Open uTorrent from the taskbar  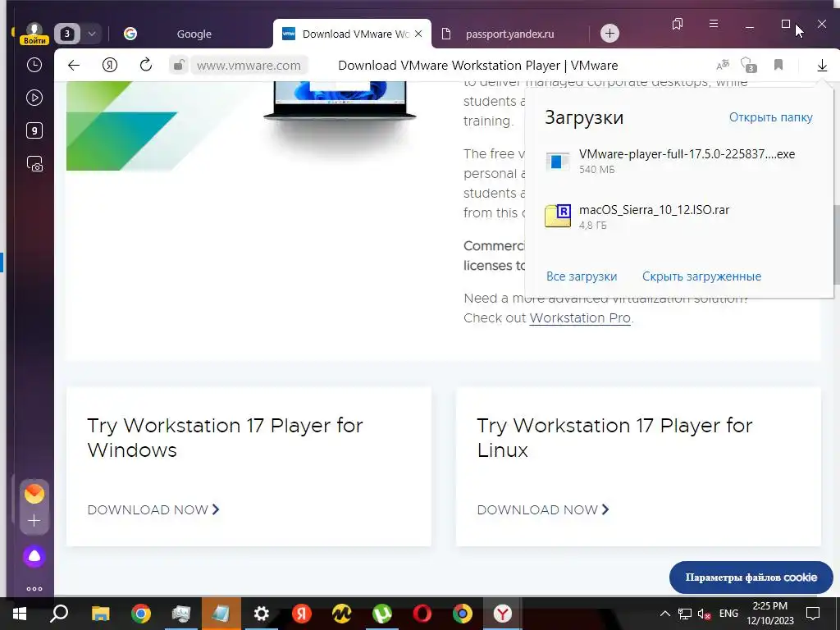(x=382, y=614)
